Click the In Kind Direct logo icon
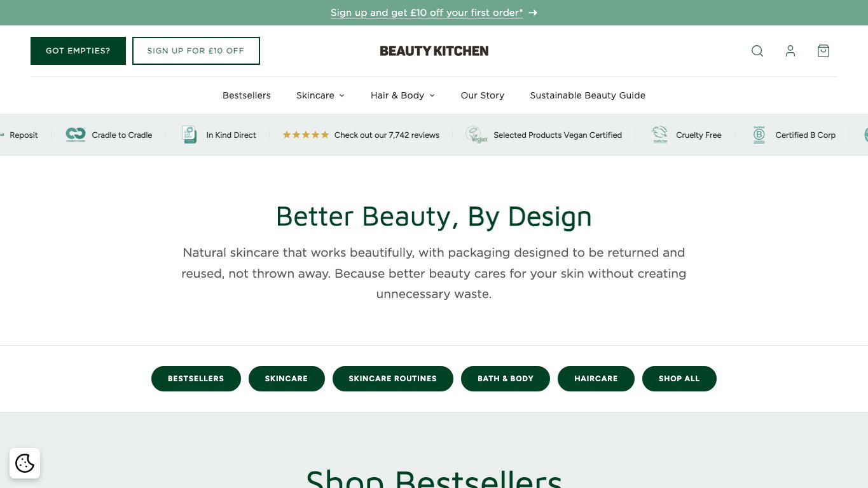Image resolution: width=868 pixels, height=488 pixels. [x=189, y=135]
